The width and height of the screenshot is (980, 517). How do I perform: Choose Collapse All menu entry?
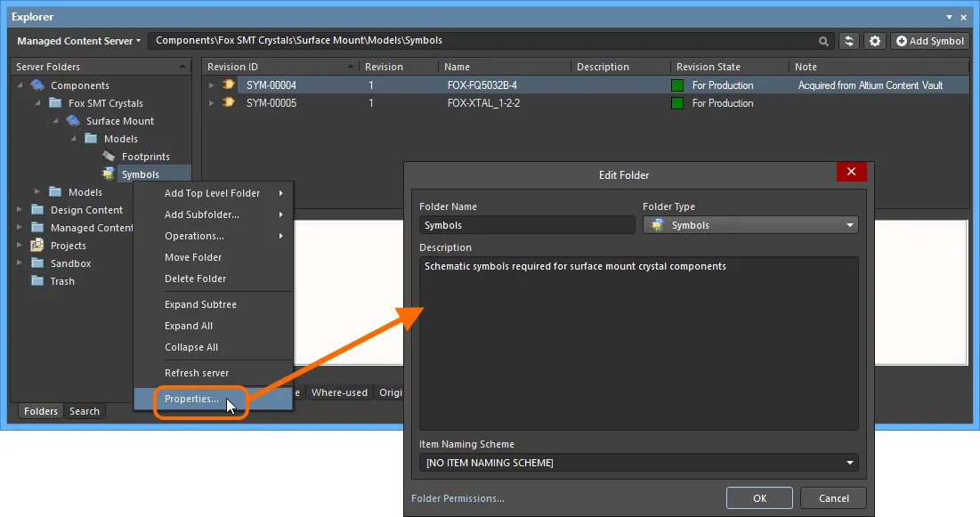pyautogui.click(x=213, y=347)
